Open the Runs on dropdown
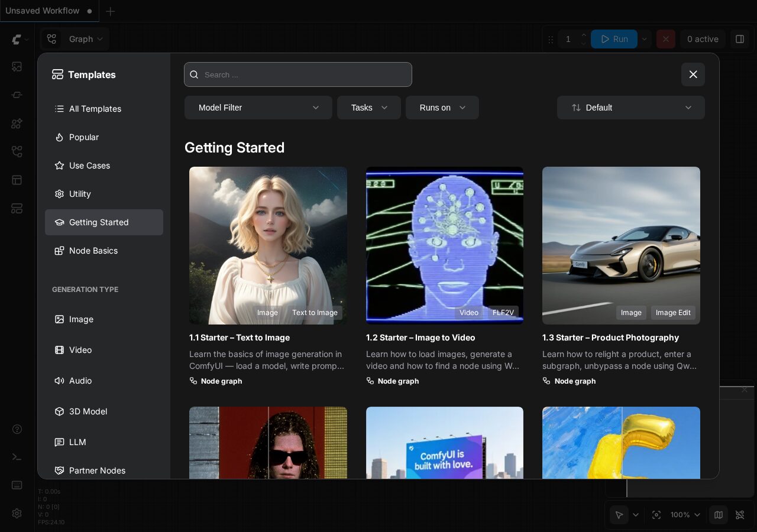This screenshot has width=757, height=532. (442, 108)
